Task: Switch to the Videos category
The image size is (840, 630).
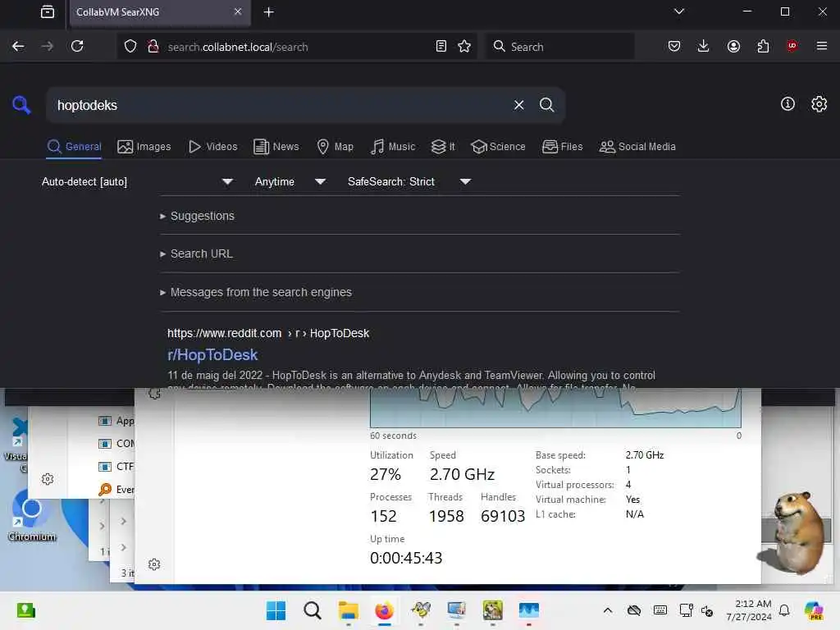Action: pos(212,147)
